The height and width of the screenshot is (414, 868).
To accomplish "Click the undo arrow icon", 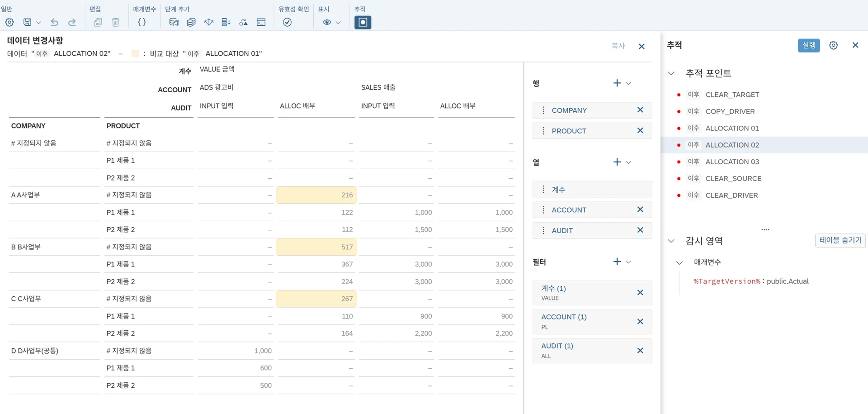I will pyautogui.click(x=54, y=22).
